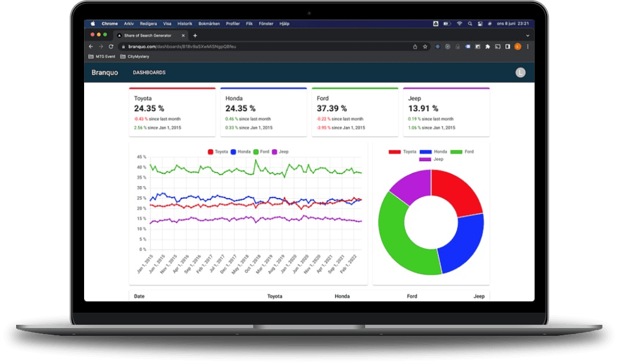Viewport: 618px width, 364px height.
Task: Click the browser address bar URL field
Action: click(259, 47)
